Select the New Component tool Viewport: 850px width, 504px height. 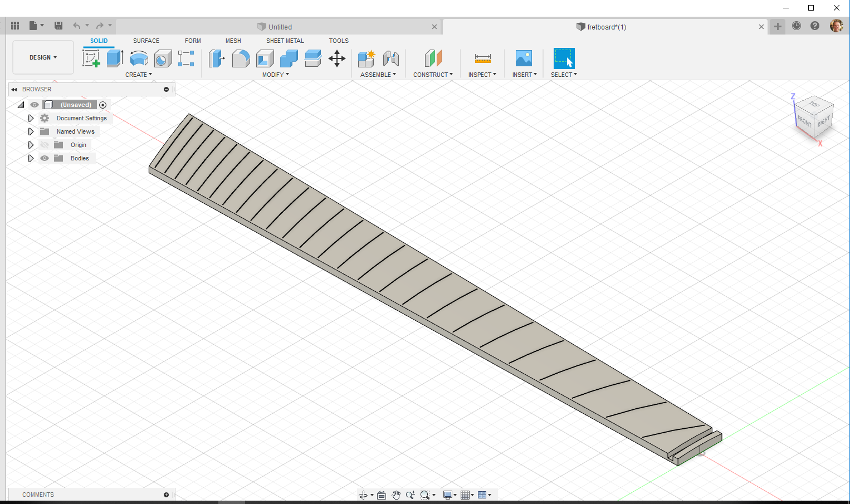(367, 58)
